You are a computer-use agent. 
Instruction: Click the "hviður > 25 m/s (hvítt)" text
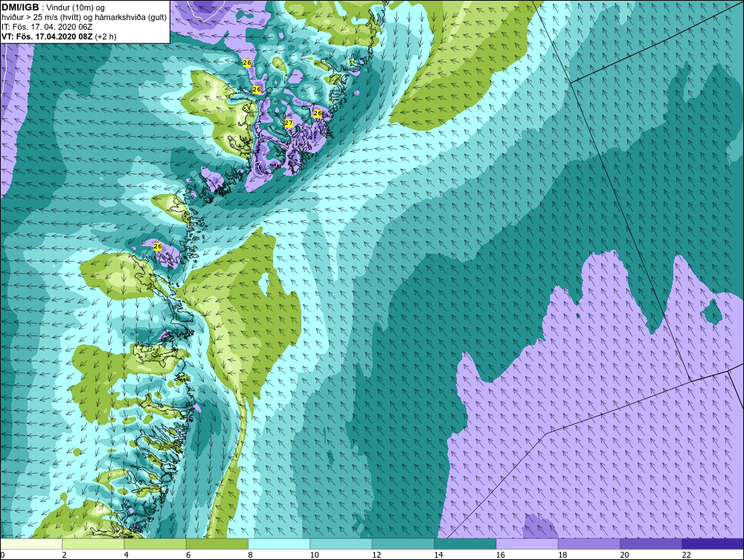click(41, 18)
